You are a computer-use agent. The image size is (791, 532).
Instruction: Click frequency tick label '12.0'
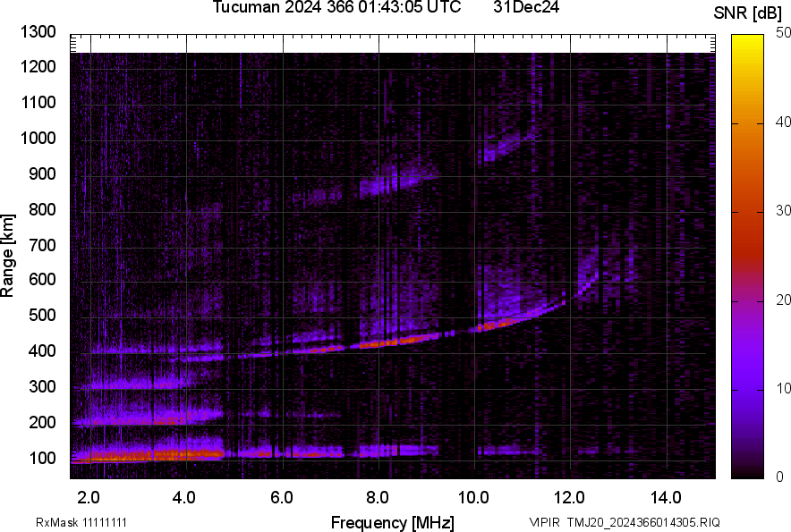(x=570, y=498)
